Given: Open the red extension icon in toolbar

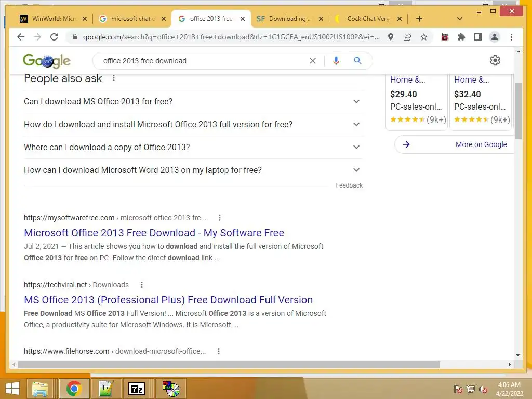Looking at the screenshot, I should [x=445, y=37].
